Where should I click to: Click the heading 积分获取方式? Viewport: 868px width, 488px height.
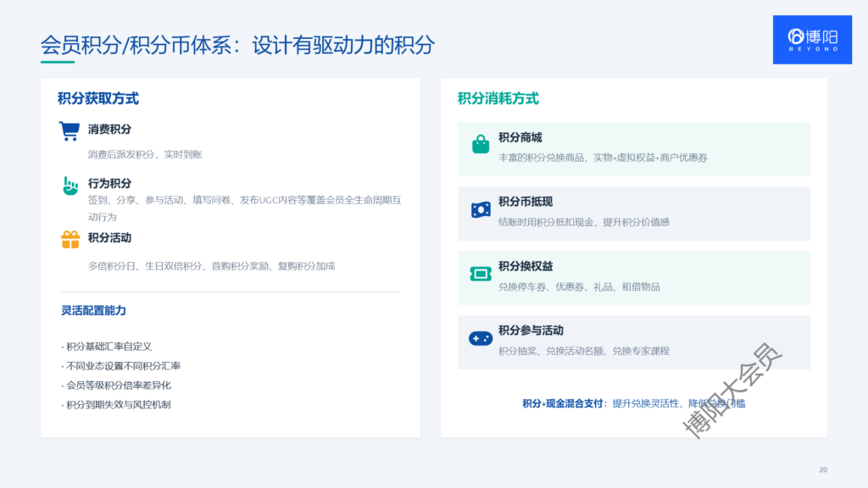[x=98, y=98]
